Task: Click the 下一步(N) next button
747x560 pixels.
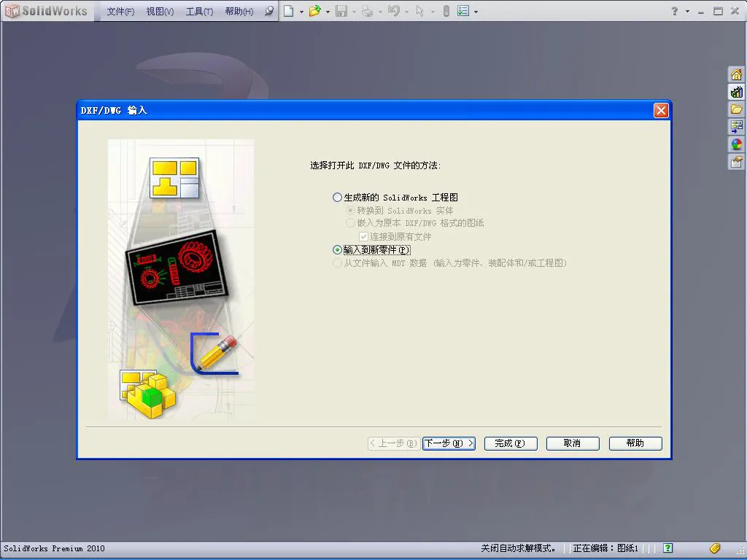Action: [449, 443]
